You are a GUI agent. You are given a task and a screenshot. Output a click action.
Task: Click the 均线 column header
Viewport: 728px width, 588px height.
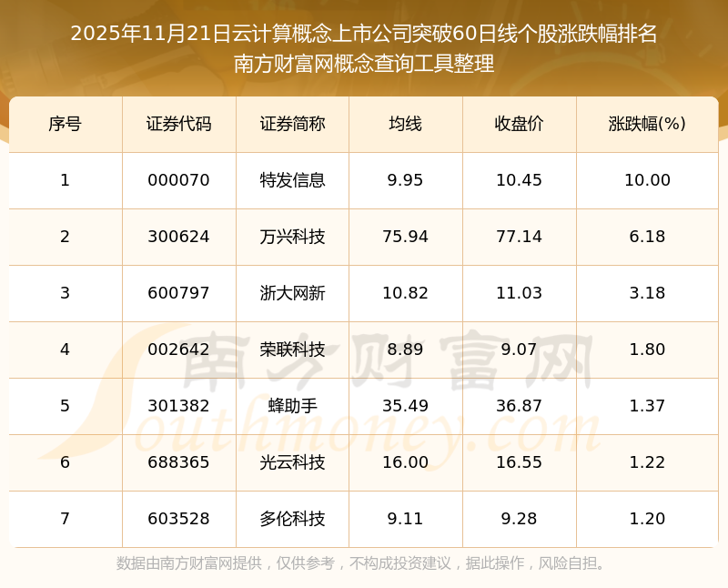click(x=405, y=124)
